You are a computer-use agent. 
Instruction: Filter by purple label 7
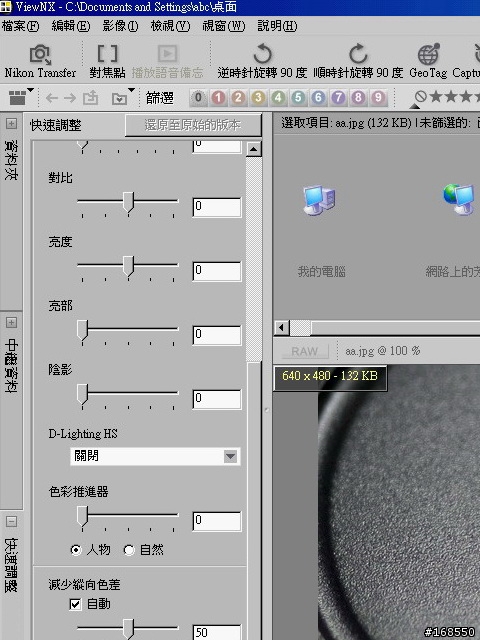tap(338, 98)
